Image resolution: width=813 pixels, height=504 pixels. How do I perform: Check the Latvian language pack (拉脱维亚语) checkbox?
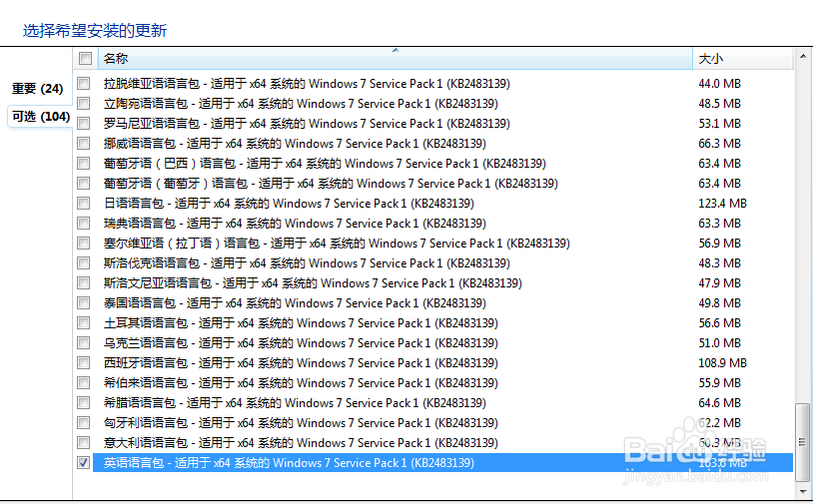point(84,83)
